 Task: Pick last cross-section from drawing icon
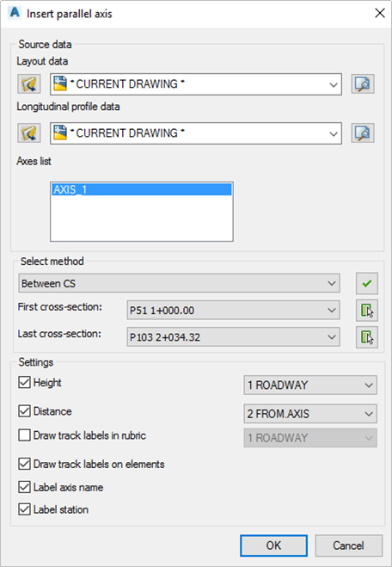367,337
